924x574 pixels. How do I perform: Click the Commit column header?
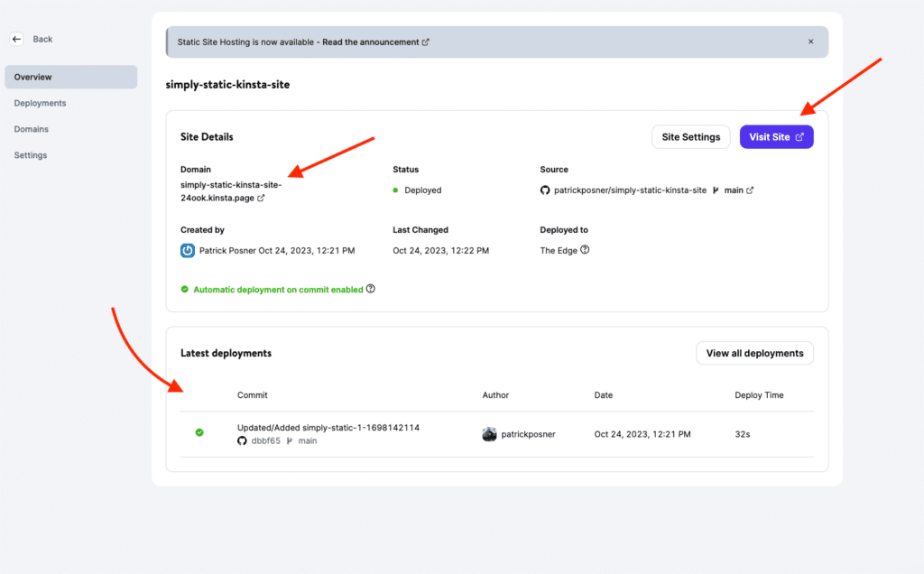253,395
